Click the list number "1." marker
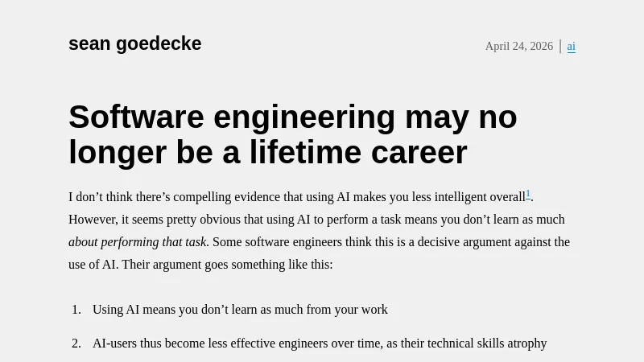644x362 pixels. [x=76, y=310]
